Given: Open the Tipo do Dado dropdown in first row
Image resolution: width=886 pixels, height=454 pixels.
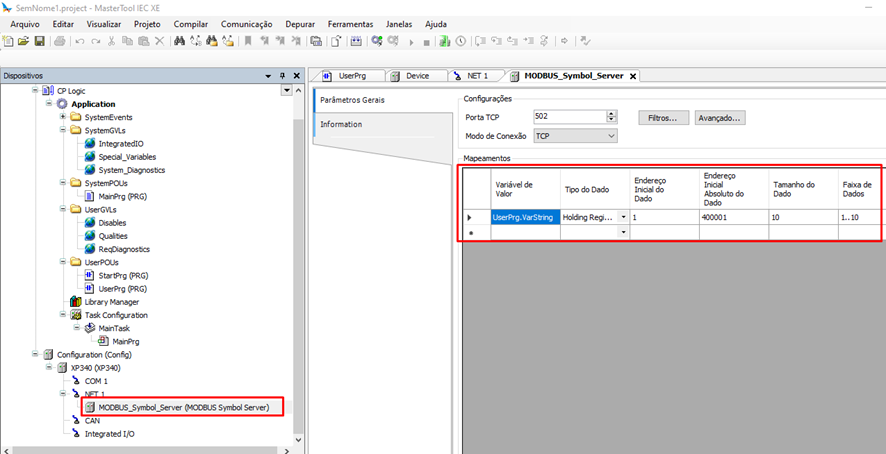Looking at the screenshot, I should click(624, 217).
